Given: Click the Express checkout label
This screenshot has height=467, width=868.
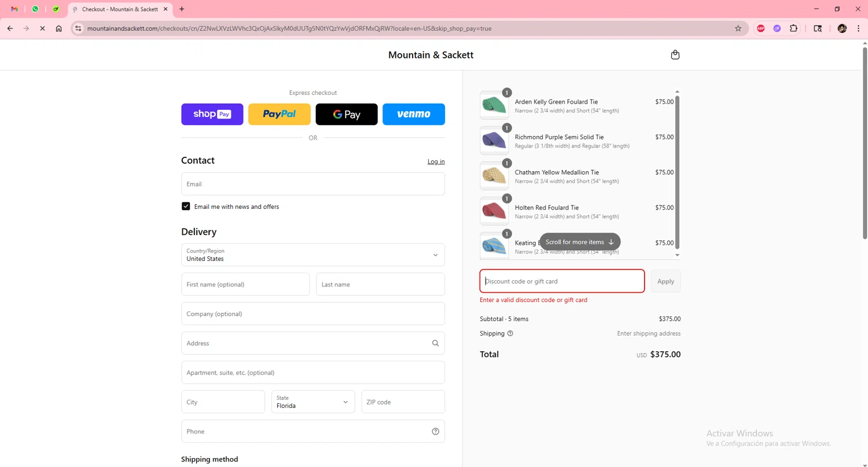Looking at the screenshot, I should pyautogui.click(x=313, y=93).
